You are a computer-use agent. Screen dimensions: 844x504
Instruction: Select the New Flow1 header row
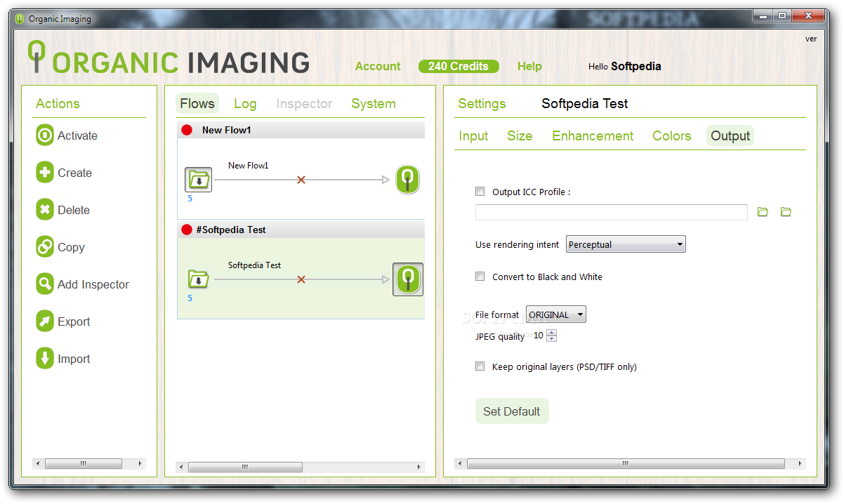(x=301, y=130)
